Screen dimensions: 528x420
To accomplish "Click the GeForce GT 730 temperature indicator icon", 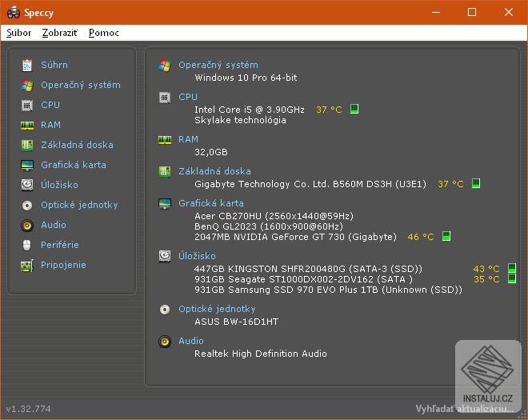I will 446,236.
